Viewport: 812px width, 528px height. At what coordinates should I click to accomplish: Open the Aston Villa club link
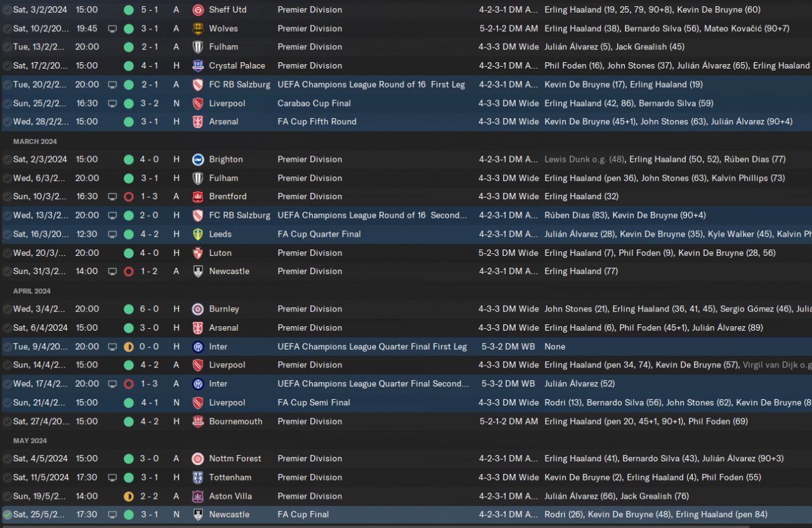(231, 496)
